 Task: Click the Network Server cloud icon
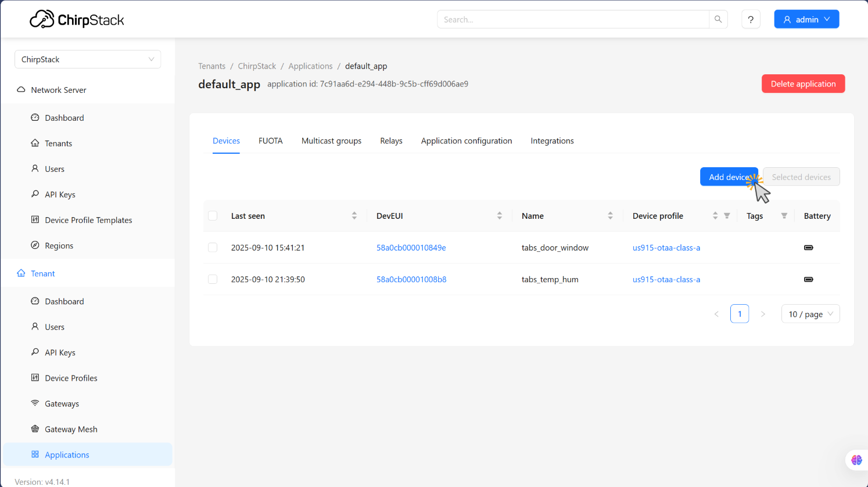coord(21,90)
